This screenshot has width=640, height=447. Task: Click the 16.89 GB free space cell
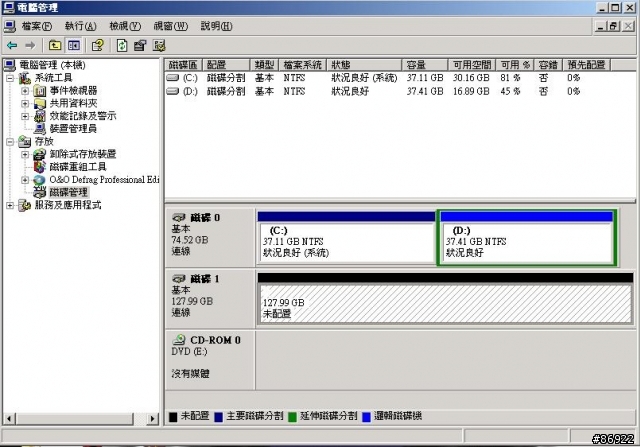tap(471, 91)
